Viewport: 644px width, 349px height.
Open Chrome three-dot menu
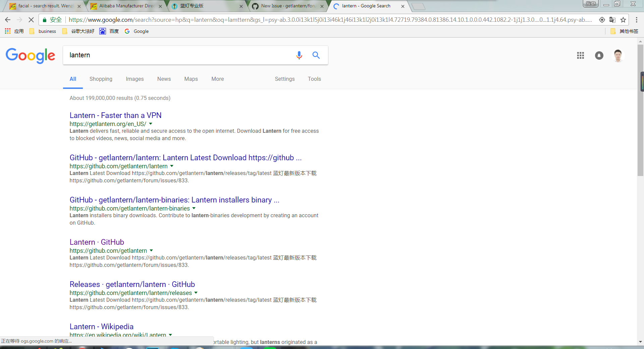pyautogui.click(x=637, y=20)
